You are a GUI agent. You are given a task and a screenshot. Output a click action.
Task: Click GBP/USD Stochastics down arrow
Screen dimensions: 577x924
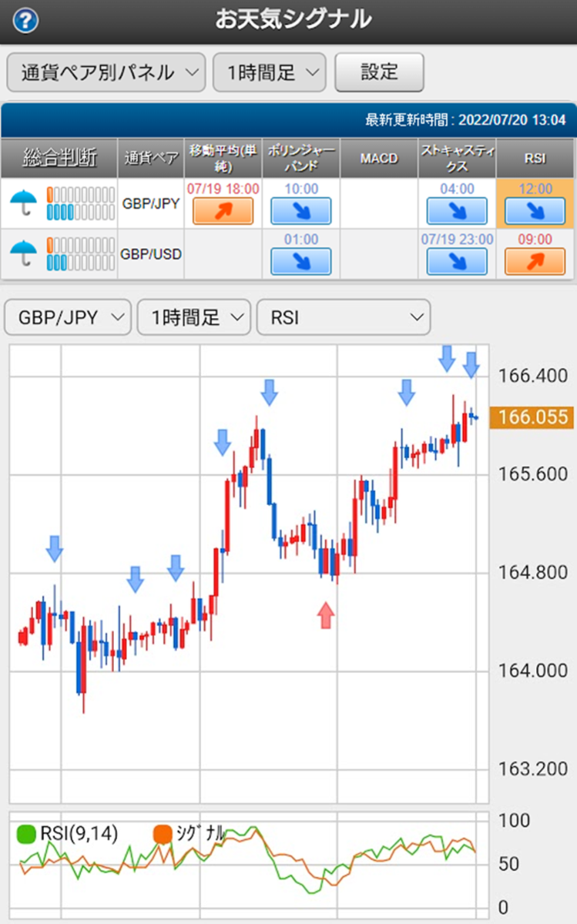pos(457,262)
